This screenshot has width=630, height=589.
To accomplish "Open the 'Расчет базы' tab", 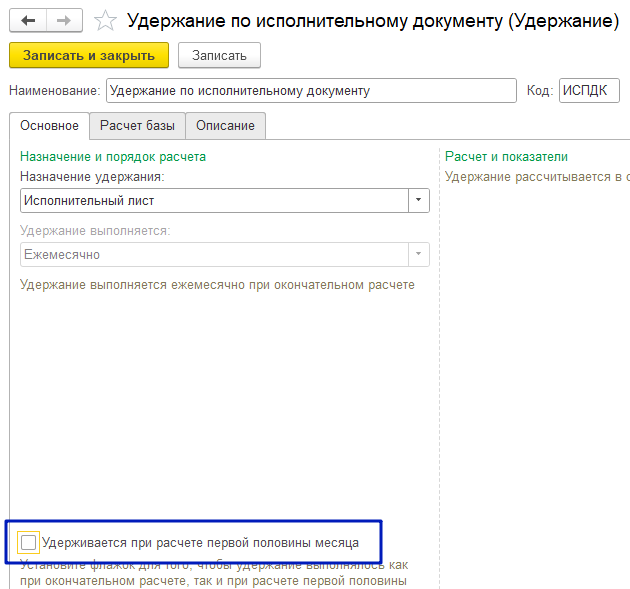I will [x=137, y=126].
